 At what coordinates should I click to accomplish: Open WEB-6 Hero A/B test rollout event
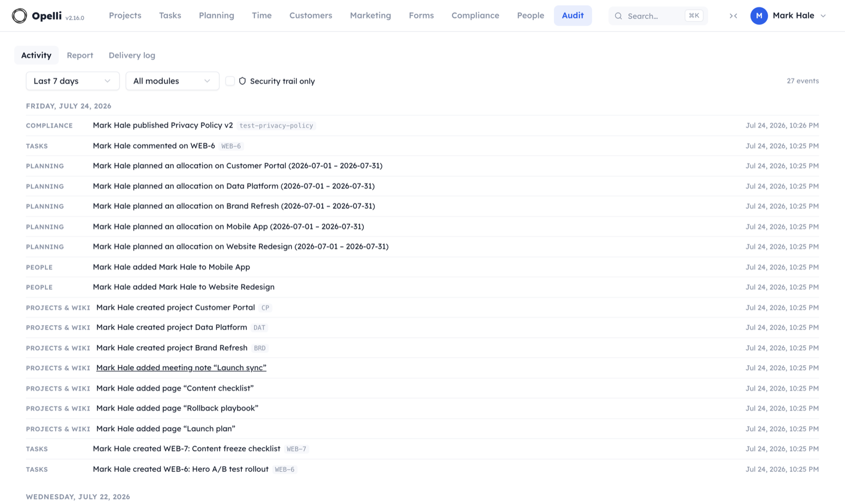[181, 469]
